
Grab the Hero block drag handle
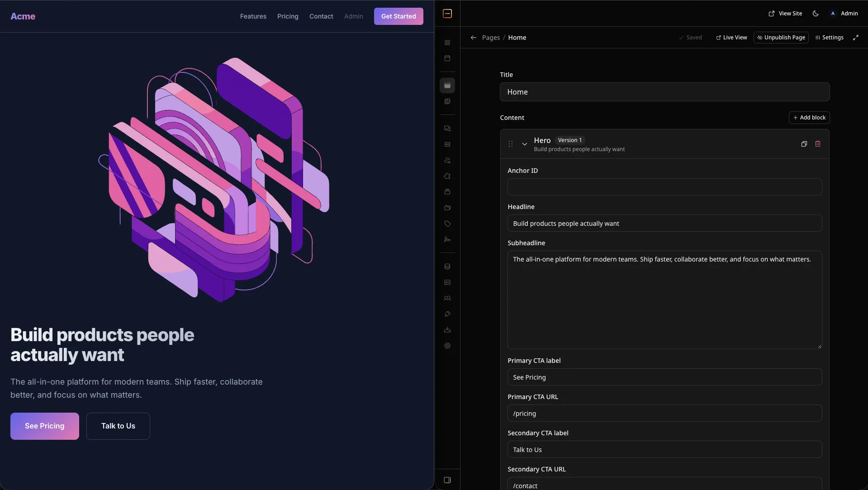511,144
